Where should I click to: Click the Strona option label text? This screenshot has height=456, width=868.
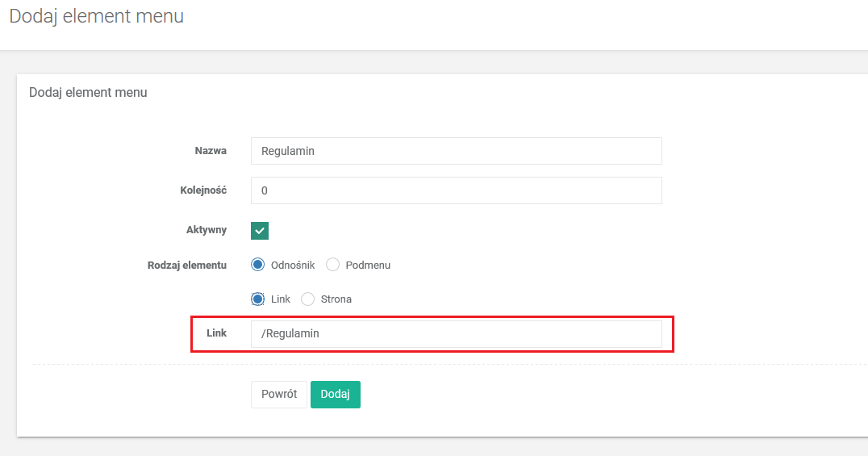tap(336, 299)
